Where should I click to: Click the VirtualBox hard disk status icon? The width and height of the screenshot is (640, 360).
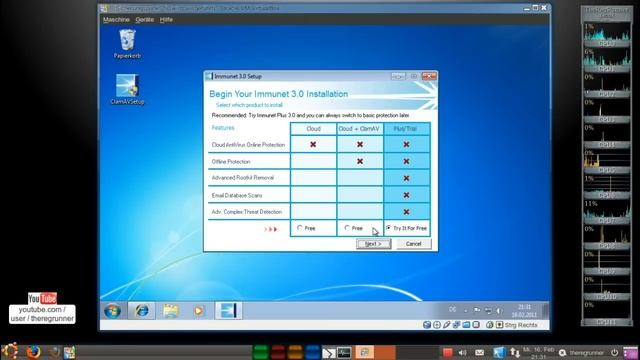427,325
